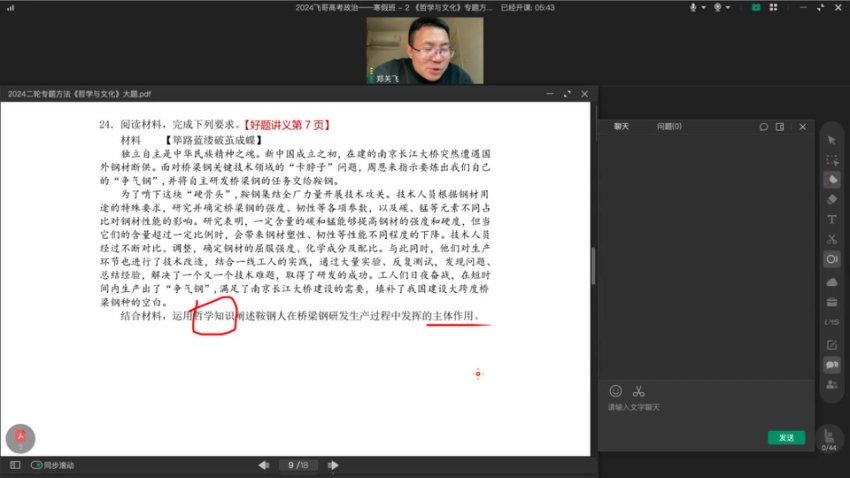Open the edit note icon
850x478 pixels.
click(x=832, y=345)
